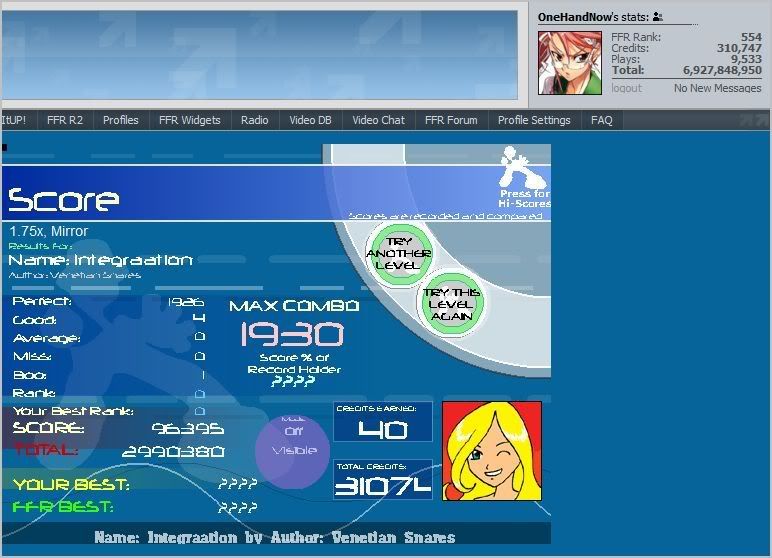Image resolution: width=772 pixels, height=558 pixels.
Task: Open the Video DB page
Action: coord(310,120)
